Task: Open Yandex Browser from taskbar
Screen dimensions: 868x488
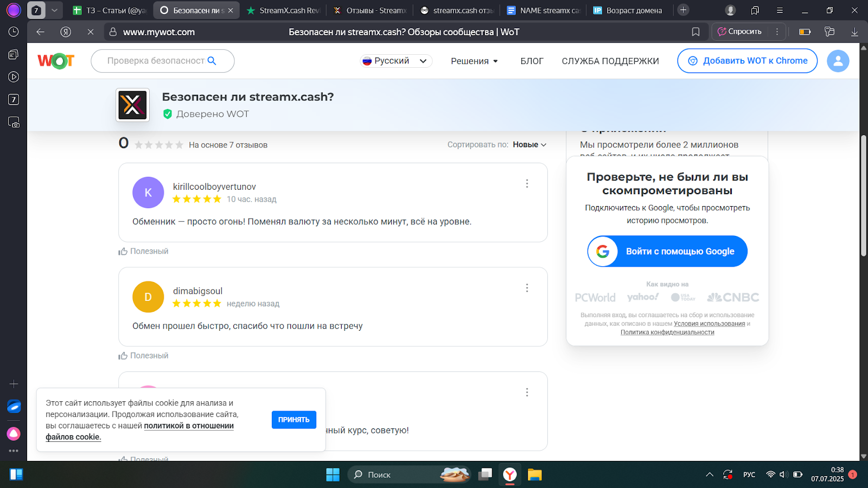Action: click(x=509, y=474)
